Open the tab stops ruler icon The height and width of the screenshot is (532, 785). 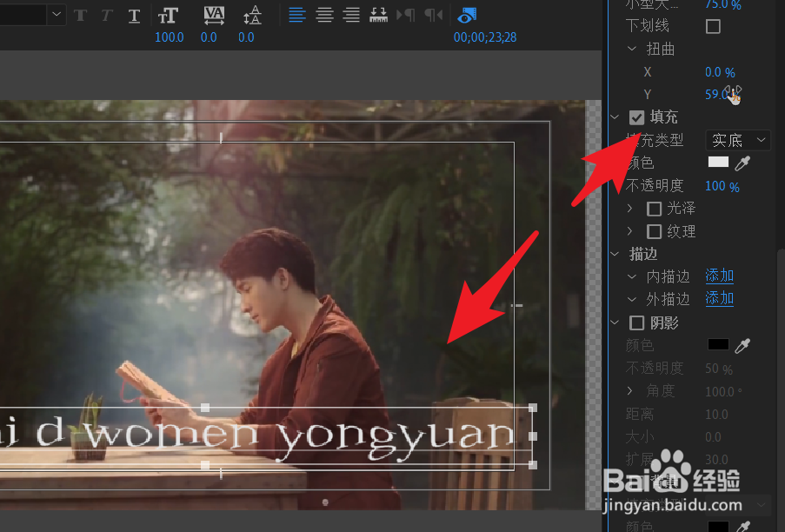click(378, 15)
